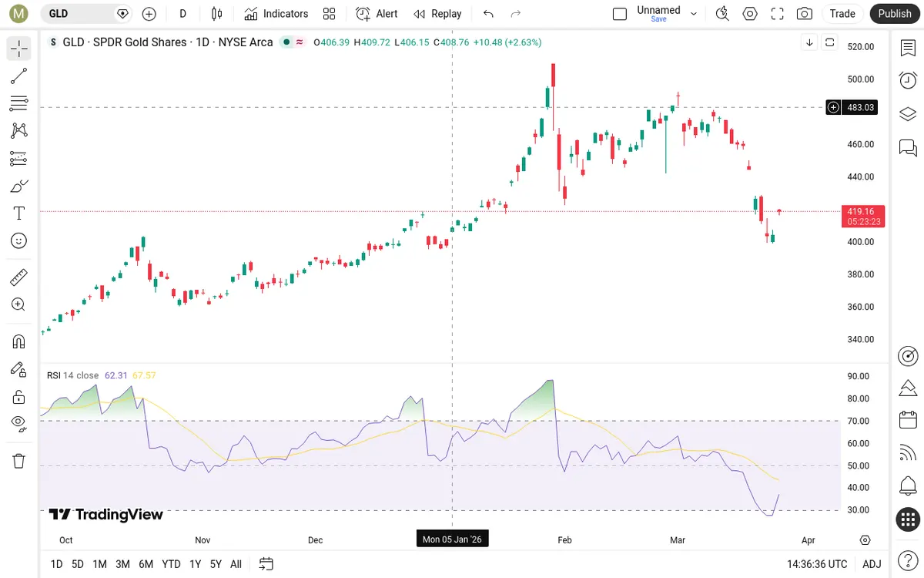
Task: Open the user profile avatar menu
Action: [18, 14]
